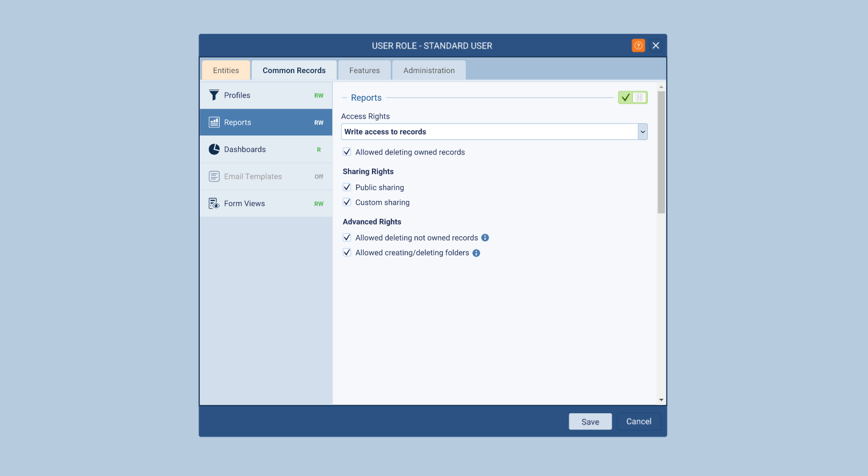This screenshot has height=476, width=868.
Task: Click scrollbar down arrow in rights panel
Action: pos(661,400)
